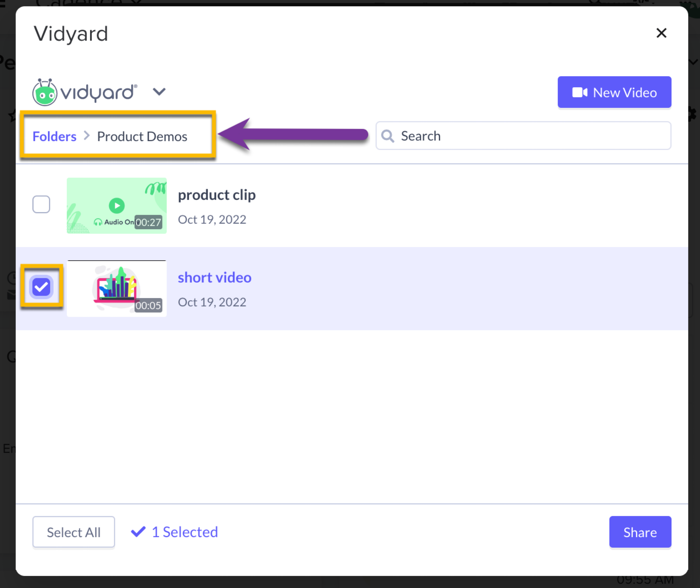
Task: Click the 1 Selected indicator
Action: [174, 532]
